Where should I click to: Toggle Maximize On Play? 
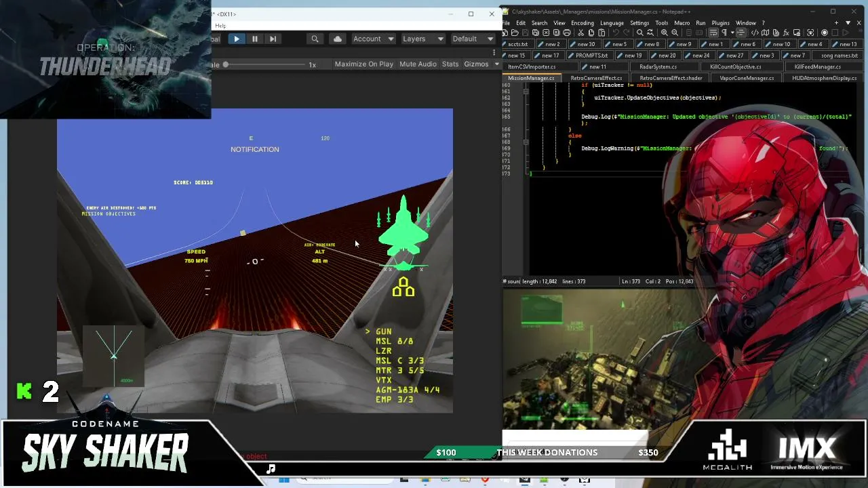pyautogui.click(x=363, y=64)
